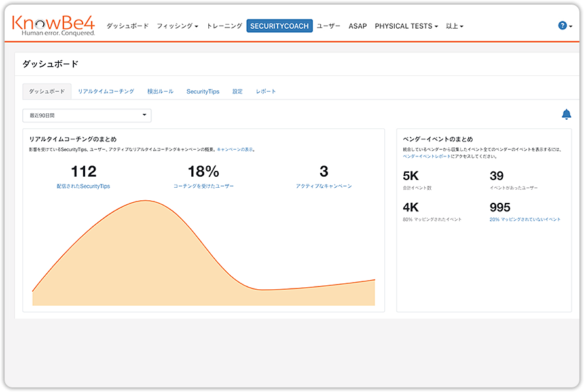This screenshot has height=392, width=584.
Task: Open the ベンダーイベントレポート link
Action: point(426,156)
